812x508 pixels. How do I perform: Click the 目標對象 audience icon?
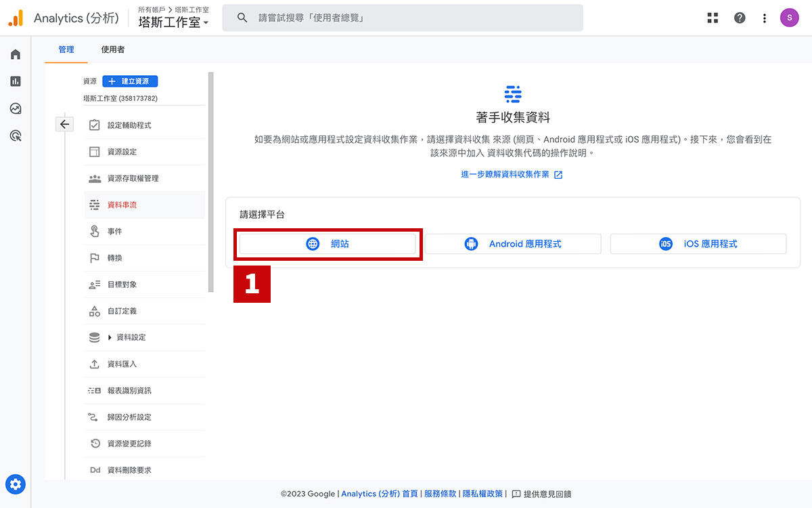click(x=95, y=284)
